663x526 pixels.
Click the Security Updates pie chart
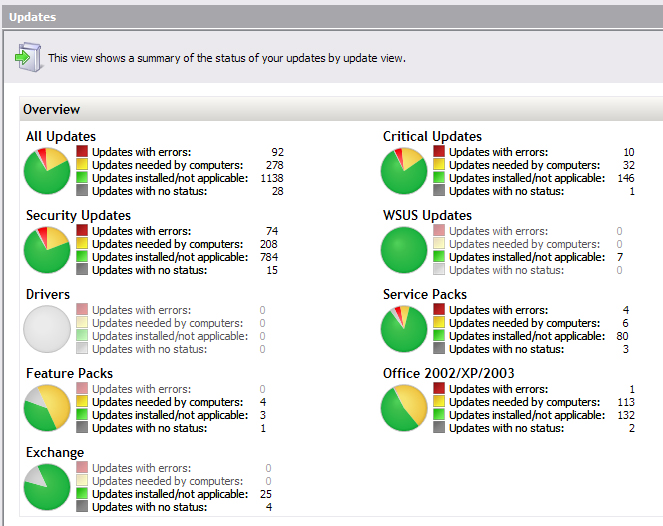pyautogui.click(x=48, y=250)
